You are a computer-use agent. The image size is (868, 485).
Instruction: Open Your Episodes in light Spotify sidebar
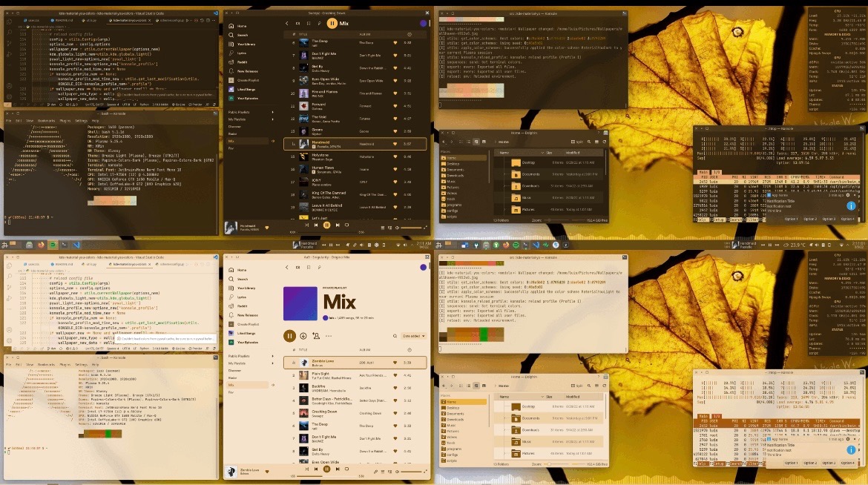tap(243, 342)
